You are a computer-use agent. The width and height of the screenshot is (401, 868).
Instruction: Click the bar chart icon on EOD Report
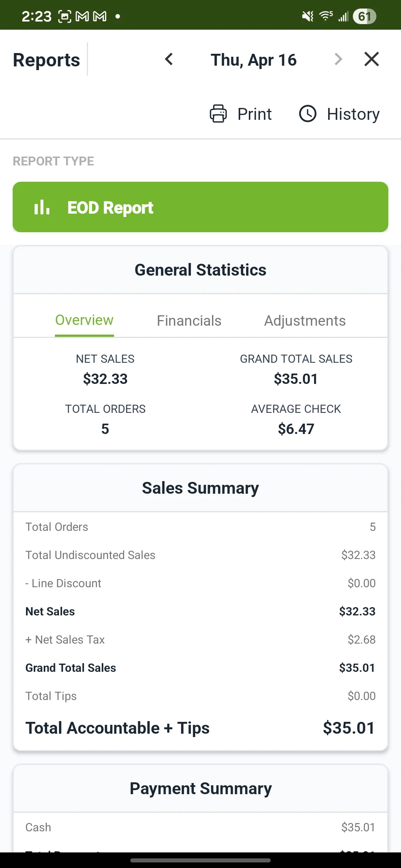coord(42,207)
